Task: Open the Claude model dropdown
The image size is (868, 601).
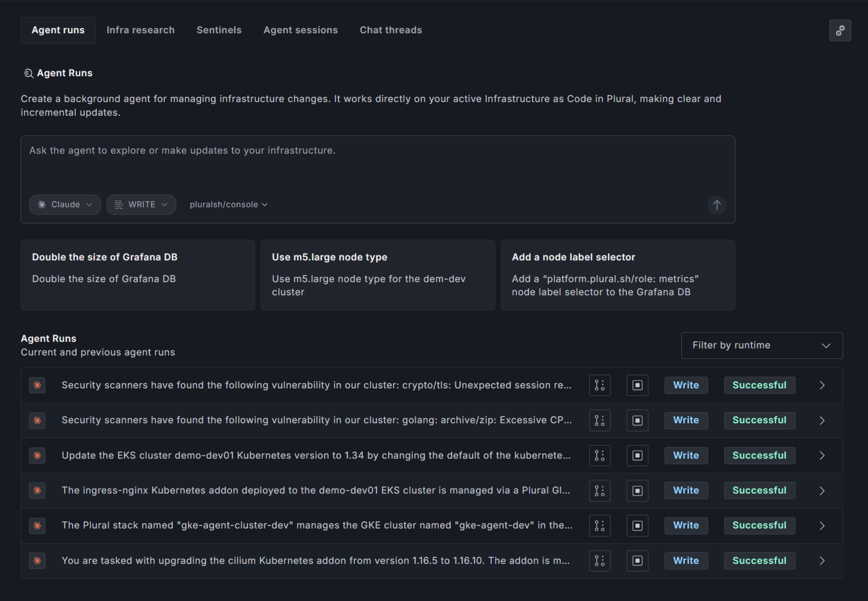Action: point(65,205)
